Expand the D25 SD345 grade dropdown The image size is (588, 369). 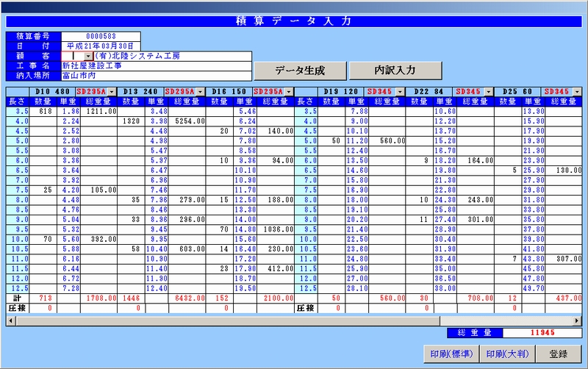tap(578, 92)
